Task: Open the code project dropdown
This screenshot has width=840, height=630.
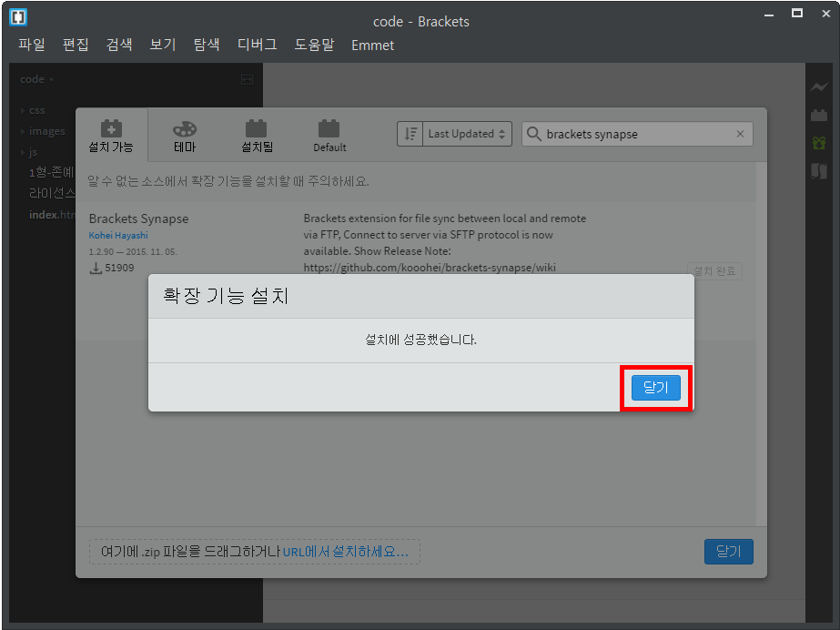Action: tap(37, 79)
